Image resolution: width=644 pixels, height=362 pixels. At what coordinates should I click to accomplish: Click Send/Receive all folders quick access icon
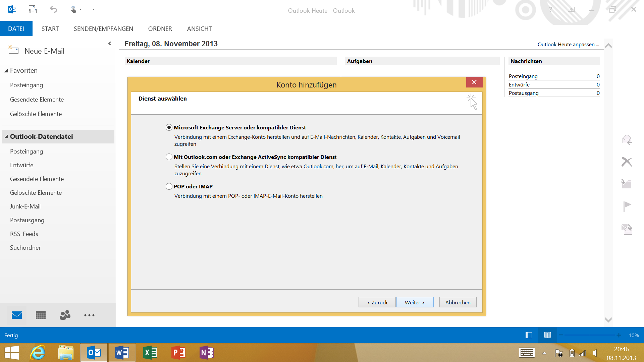tap(33, 9)
